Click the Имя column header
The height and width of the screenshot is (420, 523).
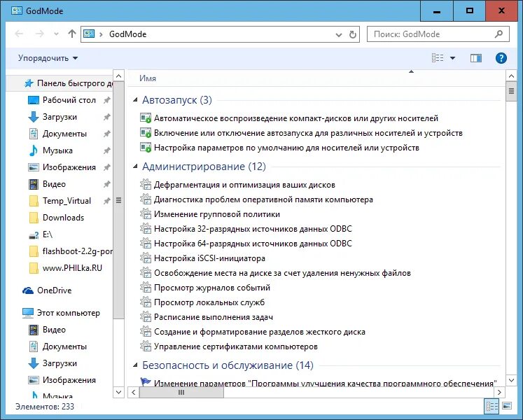[148, 78]
